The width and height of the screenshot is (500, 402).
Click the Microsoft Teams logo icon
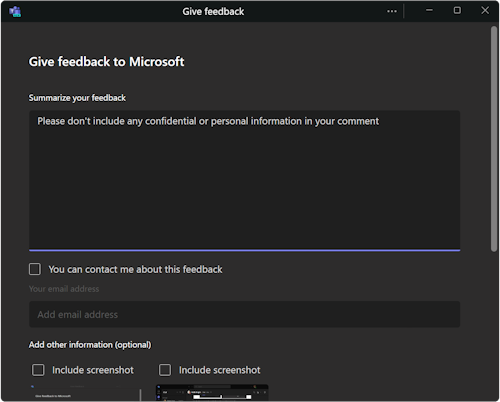tap(15, 12)
